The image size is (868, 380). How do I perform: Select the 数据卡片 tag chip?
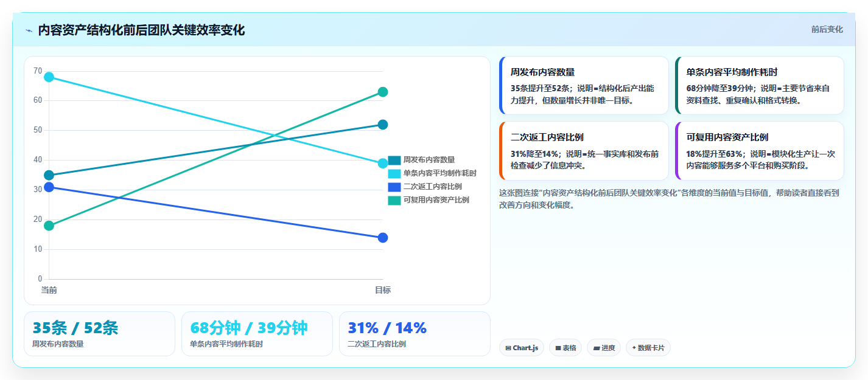pos(648,348)
